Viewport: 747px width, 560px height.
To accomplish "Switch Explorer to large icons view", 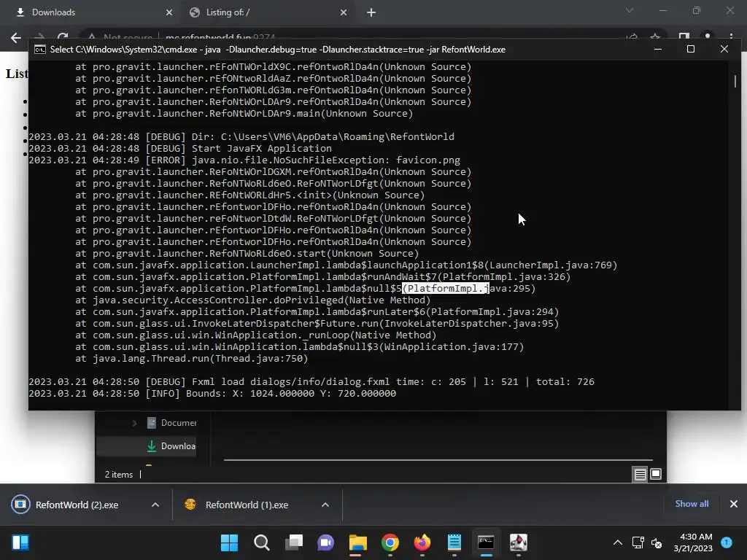I will pos(656,474).
